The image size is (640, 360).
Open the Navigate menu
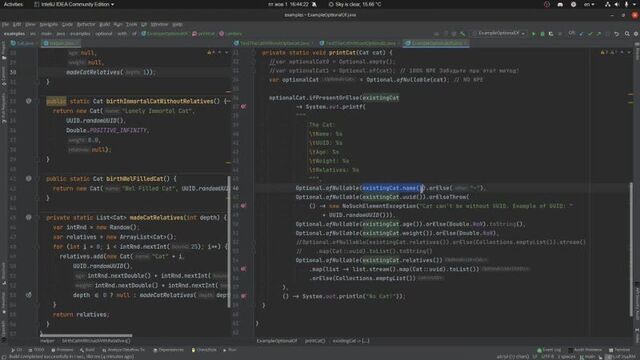coord(49,24)
